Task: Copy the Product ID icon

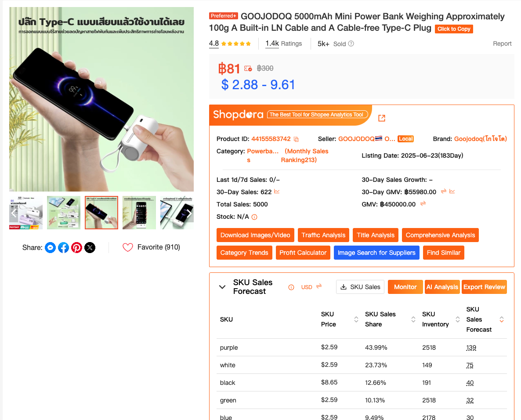Action: coord(296,139)
